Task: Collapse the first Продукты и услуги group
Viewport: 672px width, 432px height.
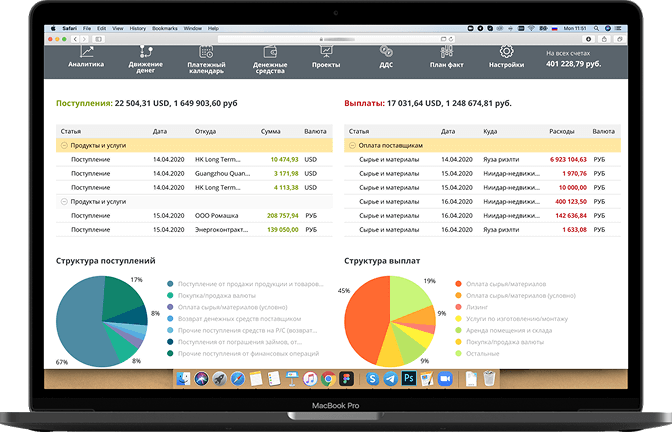Action: (64, 145)
